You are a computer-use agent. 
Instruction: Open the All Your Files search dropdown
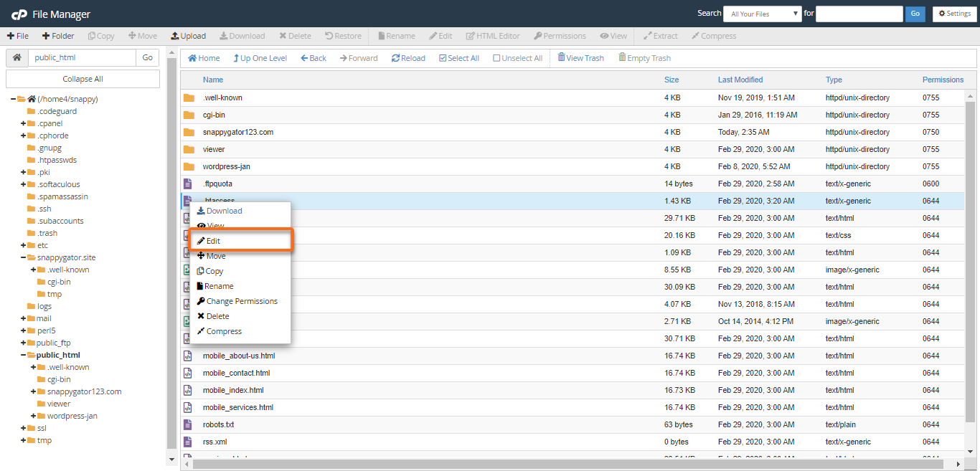pyautogui.click(x=762, y=14)
